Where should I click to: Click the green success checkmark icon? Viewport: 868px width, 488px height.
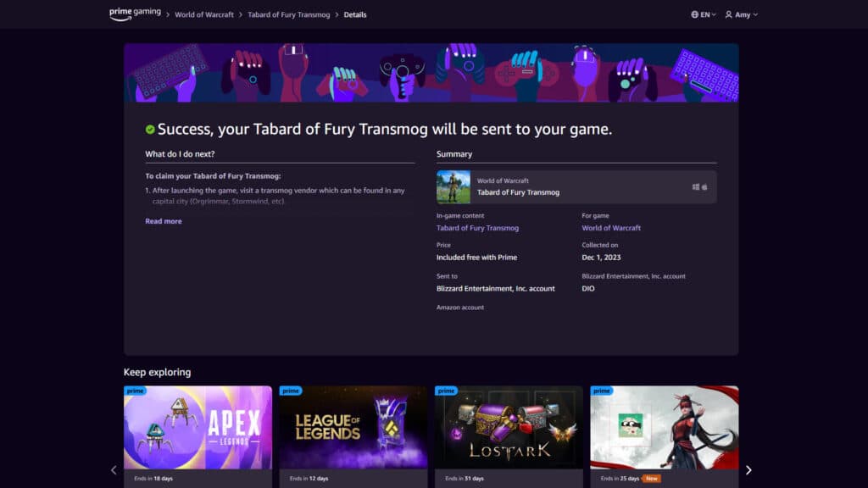(152, 129)
